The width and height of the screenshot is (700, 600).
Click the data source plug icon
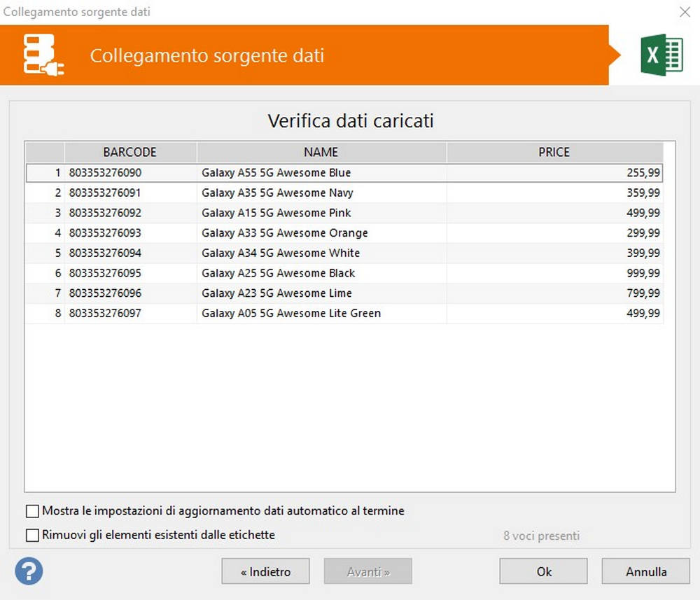click(43, 55)
